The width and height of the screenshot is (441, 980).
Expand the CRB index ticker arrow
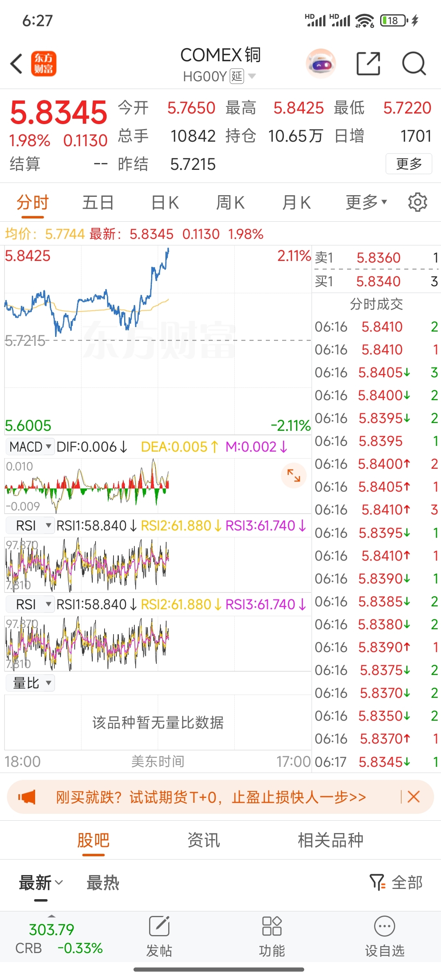(x=51, y=915)
